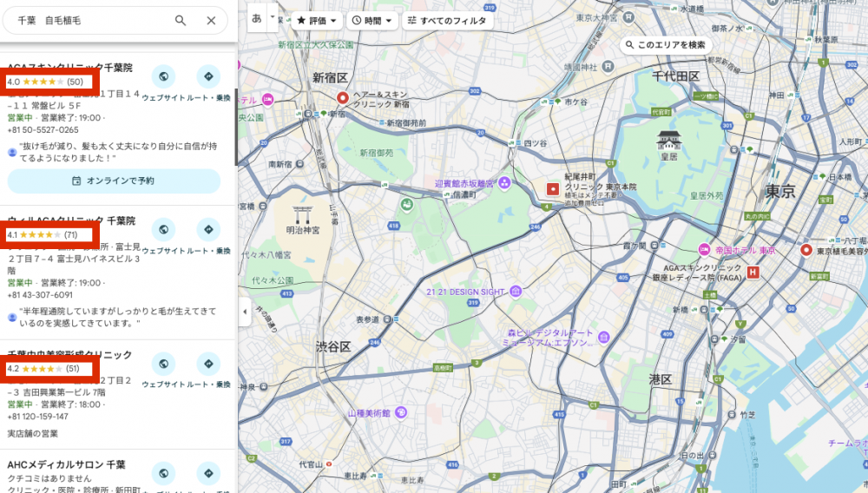The height and width of the screenshot is (493, 868).
Task: Click 代々木公園 park label
Action: pos(273,280)
